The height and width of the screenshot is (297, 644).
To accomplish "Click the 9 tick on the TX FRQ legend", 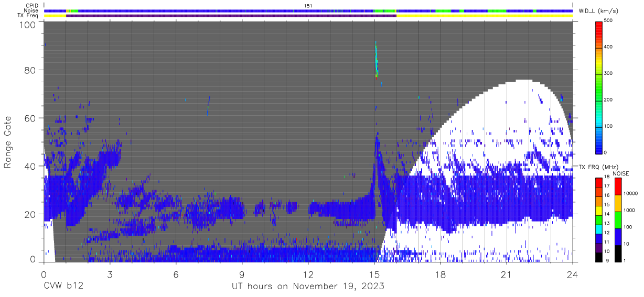I will pyautogui.click(x=607, y=260).
